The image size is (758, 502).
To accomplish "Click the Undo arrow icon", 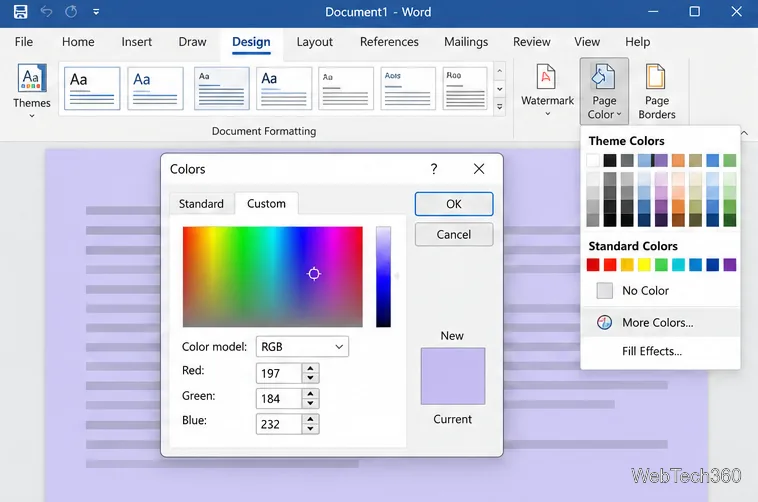I will (x=46, y=11).
